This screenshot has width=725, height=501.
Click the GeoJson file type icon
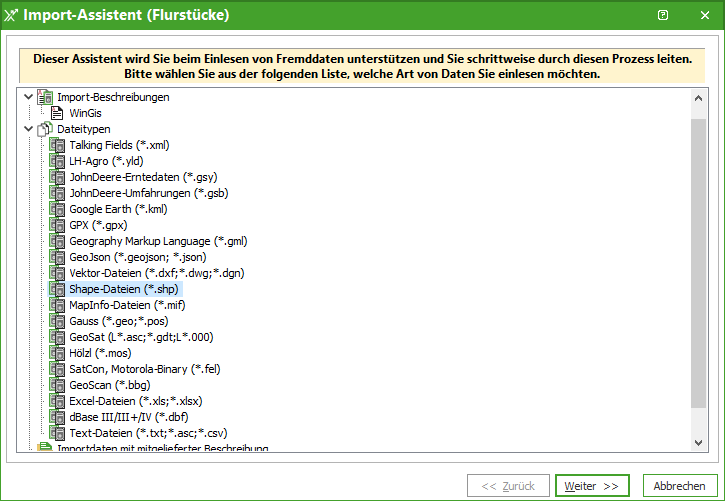pyautogui.click(x=58, y=257)
